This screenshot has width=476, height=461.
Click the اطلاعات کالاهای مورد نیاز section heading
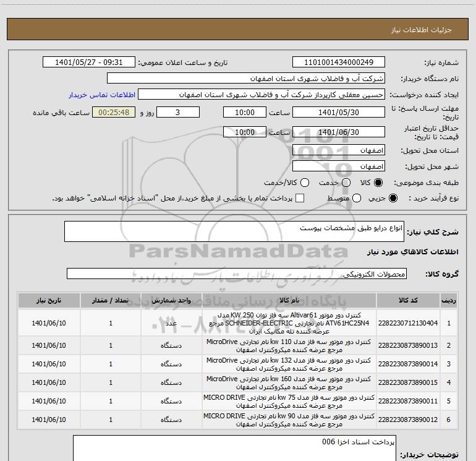412,252
